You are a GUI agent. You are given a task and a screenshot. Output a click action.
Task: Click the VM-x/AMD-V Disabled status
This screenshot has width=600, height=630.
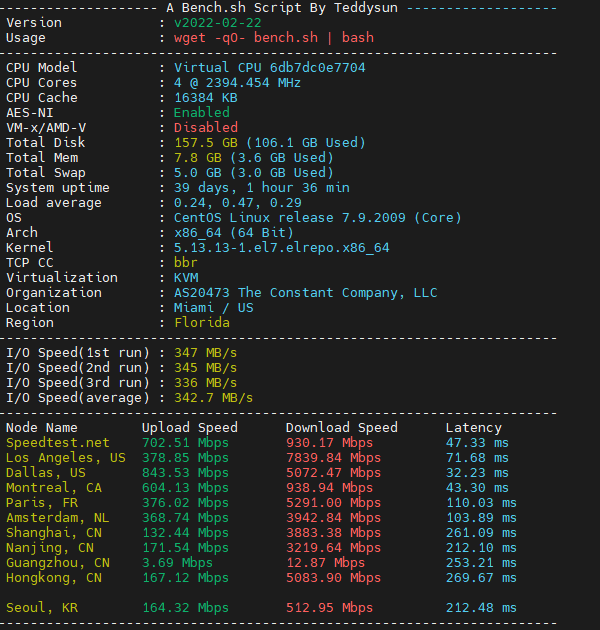click(205, 128)
